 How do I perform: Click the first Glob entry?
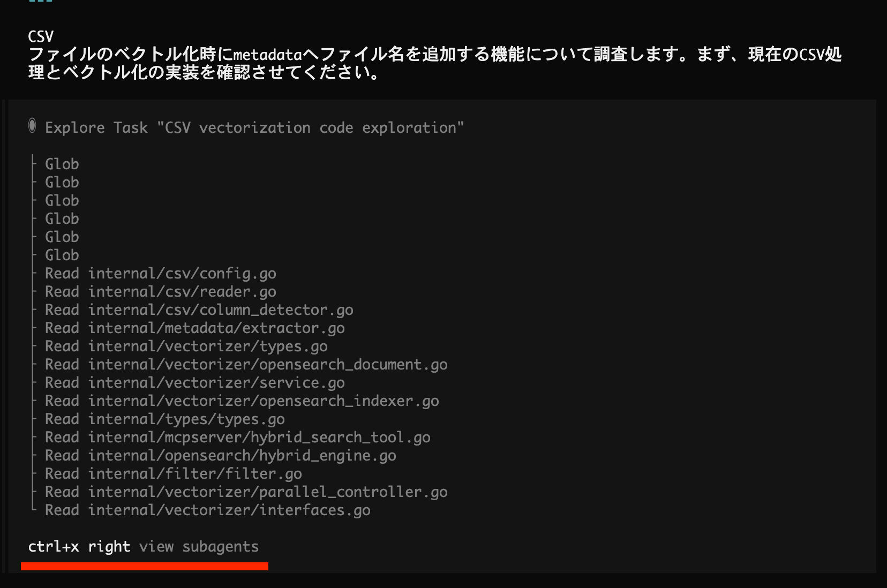pos(62,164)
